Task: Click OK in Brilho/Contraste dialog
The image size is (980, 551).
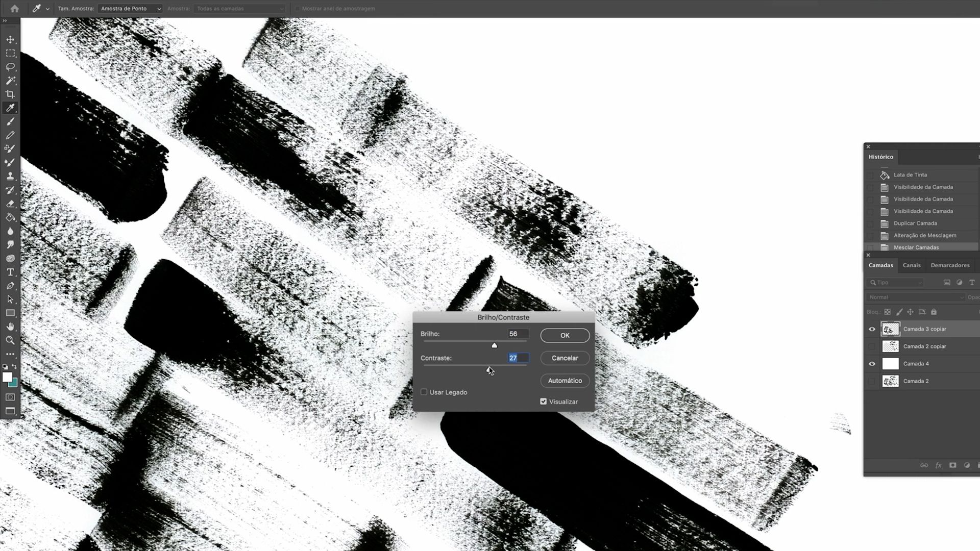Action: pos(565,335)
